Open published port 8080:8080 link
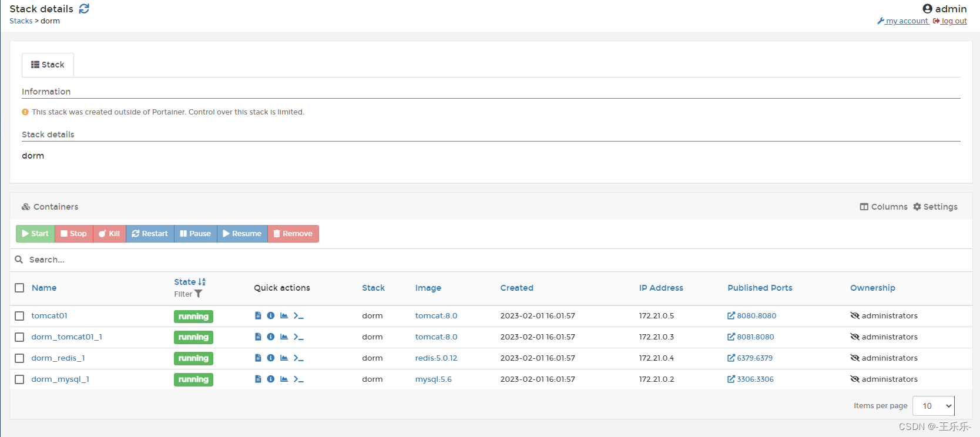980x437 pixels. click(752, 316)
